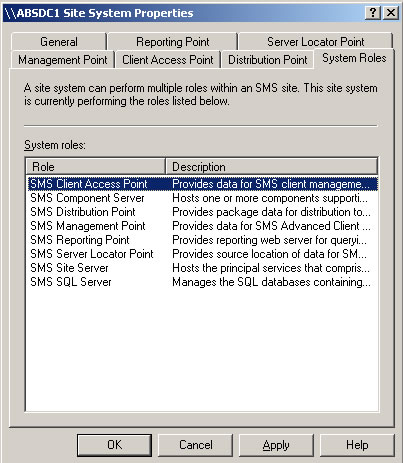Select the SMS Server Locator Point role
This screenshot has width=403, height=463.
(x=203, y=254)
